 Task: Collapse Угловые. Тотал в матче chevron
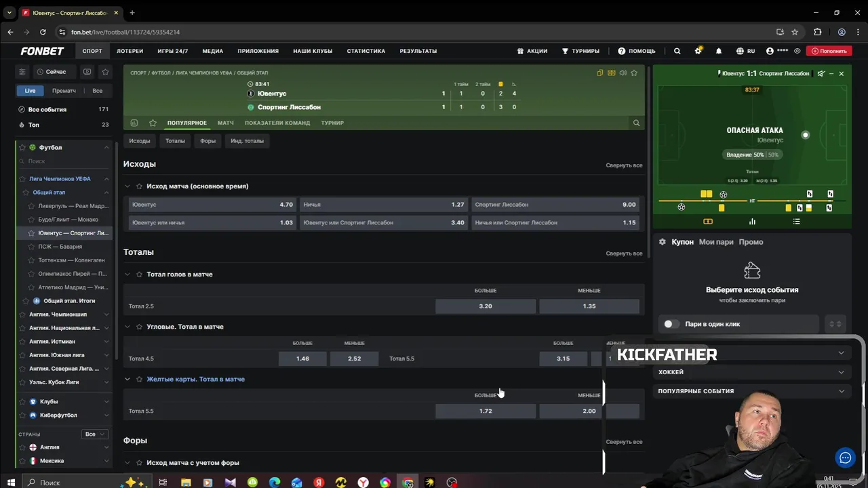[x=127, y=327]
